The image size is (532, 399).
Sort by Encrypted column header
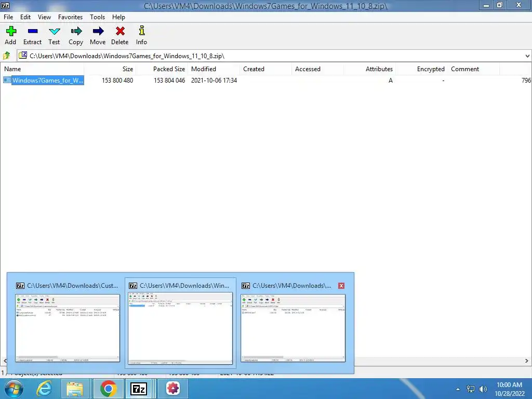tap(421, 69)
